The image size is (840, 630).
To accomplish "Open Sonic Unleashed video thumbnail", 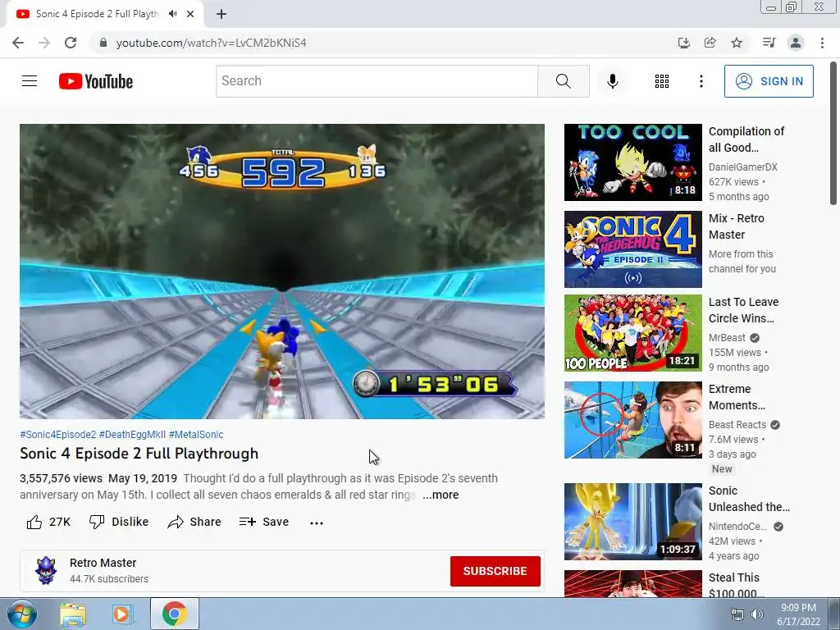I will click(632, 521).
